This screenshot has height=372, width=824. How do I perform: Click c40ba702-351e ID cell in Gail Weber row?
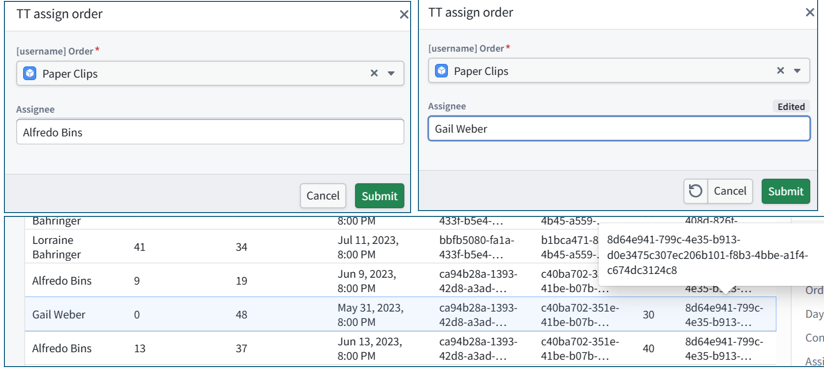point(580,315)
